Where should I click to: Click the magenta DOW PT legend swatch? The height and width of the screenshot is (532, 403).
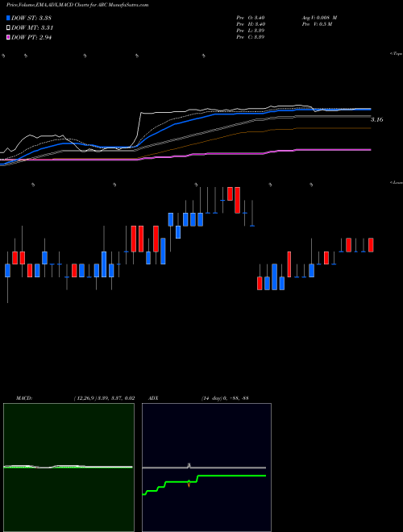[x=8, y=37]
